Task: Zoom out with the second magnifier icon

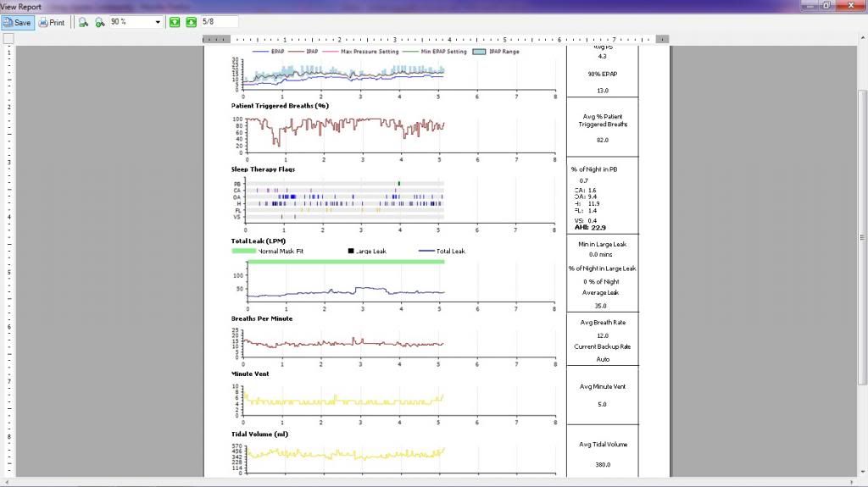Action: 100,23
